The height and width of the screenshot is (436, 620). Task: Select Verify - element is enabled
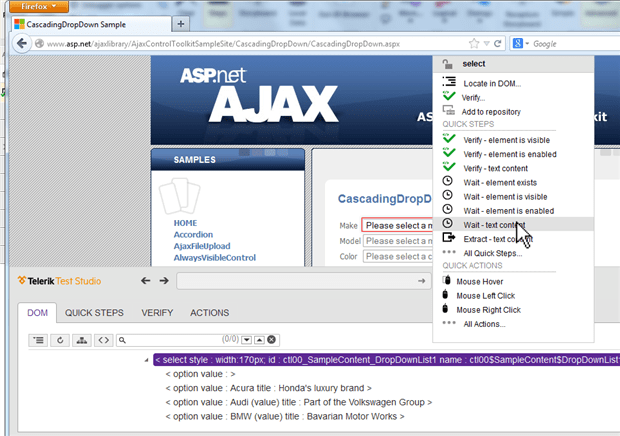(x=510, y=154)
